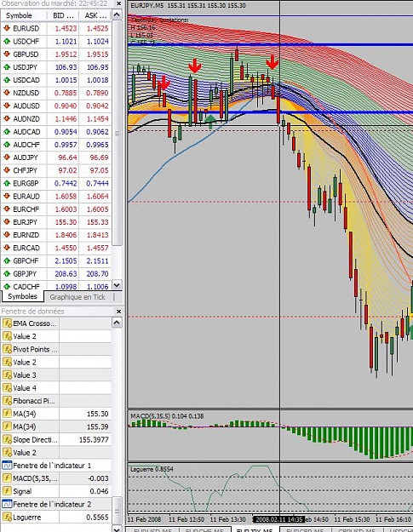Click the EMA Crossover indicator icon

pyautogui.click(x=7, y=323)
